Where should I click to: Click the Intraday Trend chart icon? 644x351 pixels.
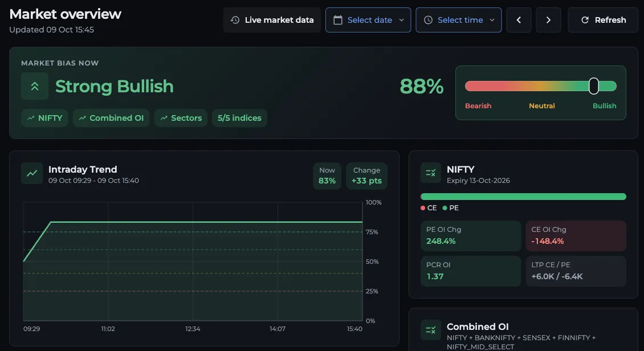pos(32,173)
